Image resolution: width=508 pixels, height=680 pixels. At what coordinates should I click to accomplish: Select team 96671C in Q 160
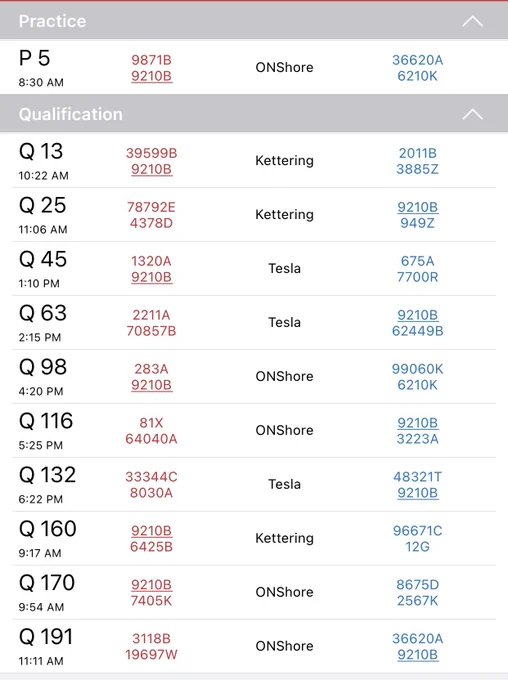pos(417,530)
